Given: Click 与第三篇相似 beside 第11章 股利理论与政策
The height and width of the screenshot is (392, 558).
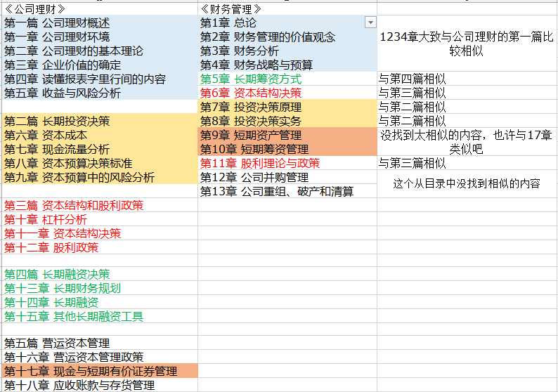Looking at the screenshot, I should [467, 163].
